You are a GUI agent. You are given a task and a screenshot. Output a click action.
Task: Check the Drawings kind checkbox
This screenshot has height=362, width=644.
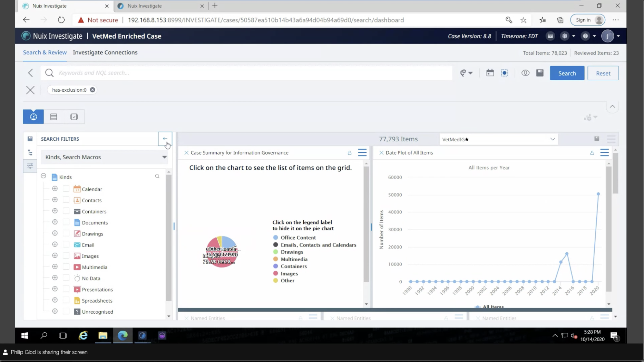click(66, 233)
